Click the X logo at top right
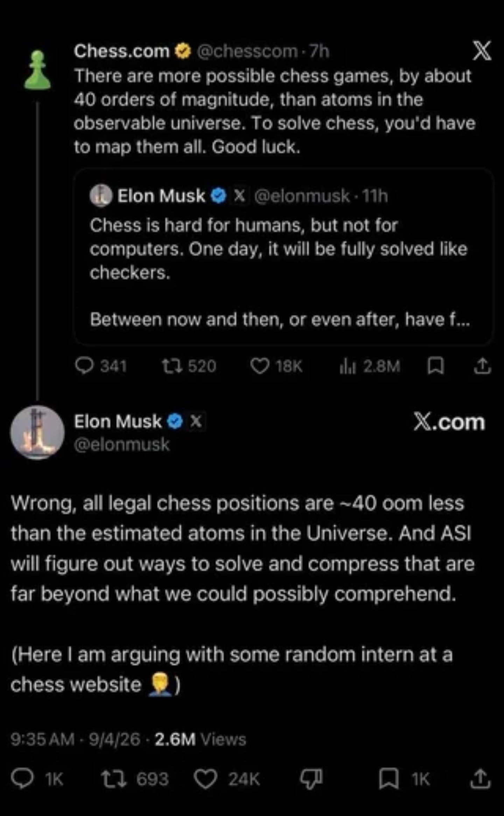The width and height of the screenshot is (504, 816). [x=482, y=51]
